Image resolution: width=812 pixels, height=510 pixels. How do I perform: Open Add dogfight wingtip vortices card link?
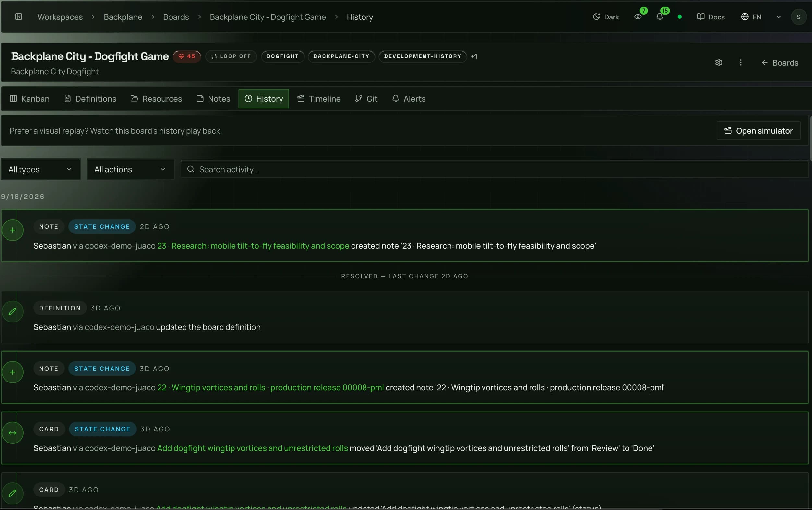(x=253, y=448)
